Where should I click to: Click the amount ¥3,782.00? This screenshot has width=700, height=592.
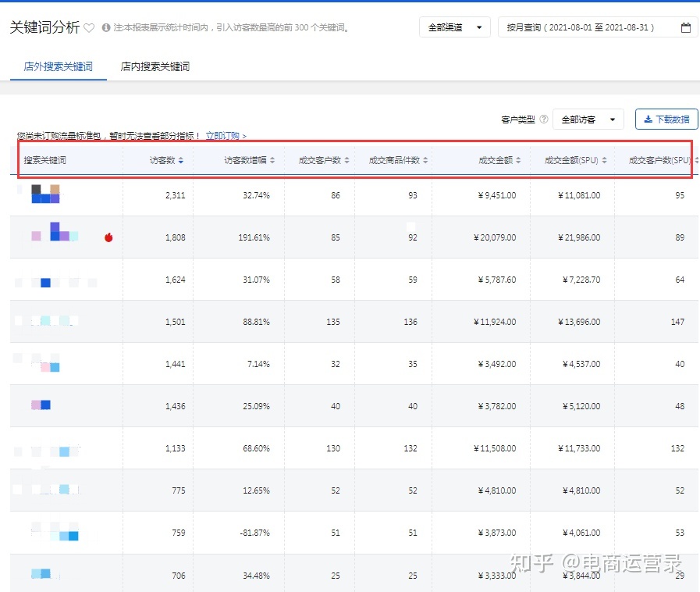[x=497, y=406]
